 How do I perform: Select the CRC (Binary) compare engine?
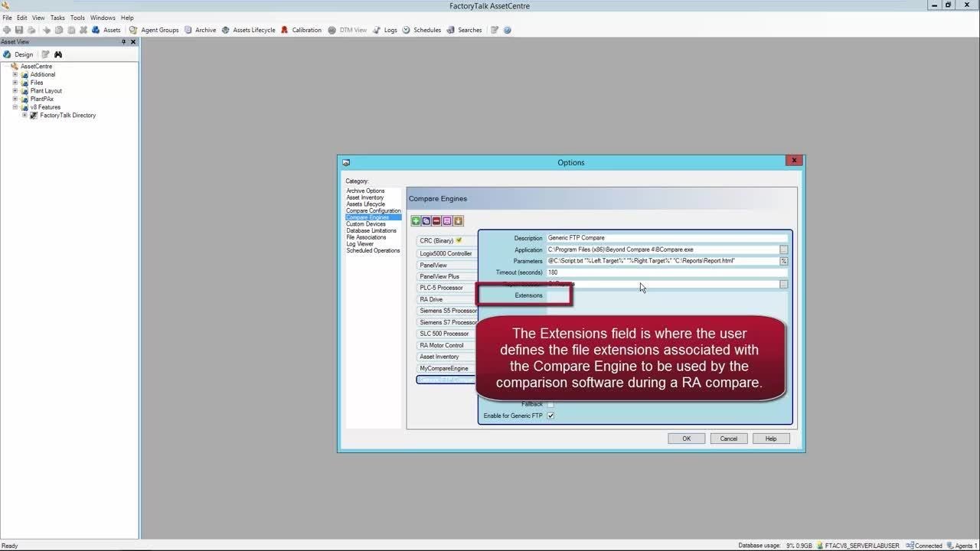(447, 240)
